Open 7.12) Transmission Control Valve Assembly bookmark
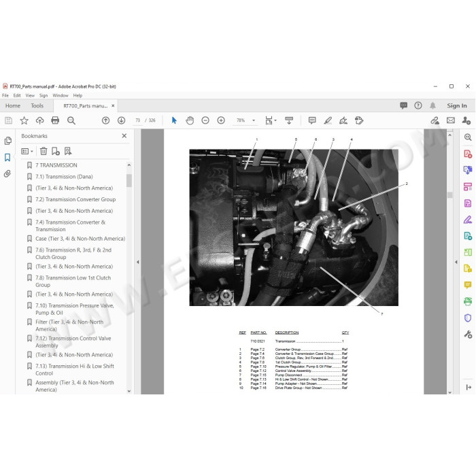The width and height of the screenshot is (476, 476). [x=73, y=342]
